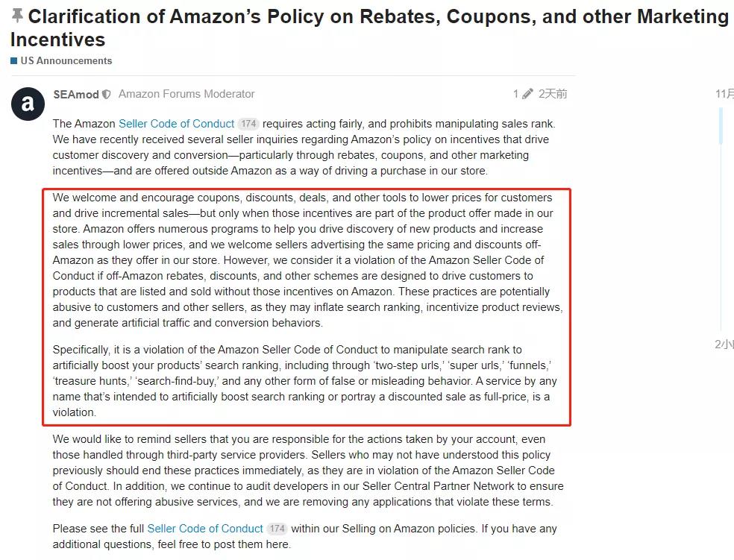This screenshot has height=560, width=734.
Task: Open the first Seller Code of Conduct link
Action: click(x=176, y=124)
